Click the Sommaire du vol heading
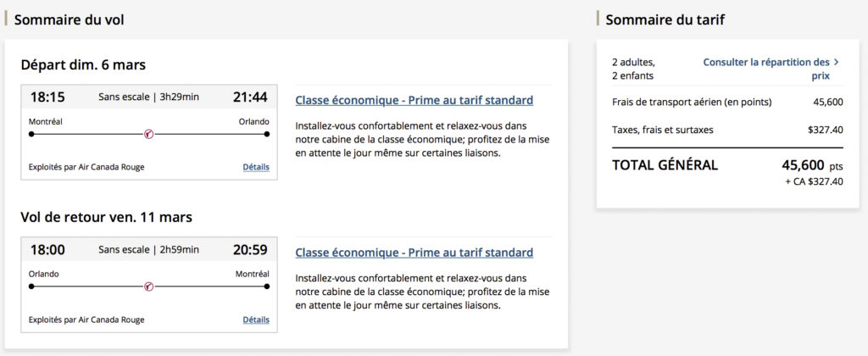Viewport: 868px width, 356px height. (70, 19)
